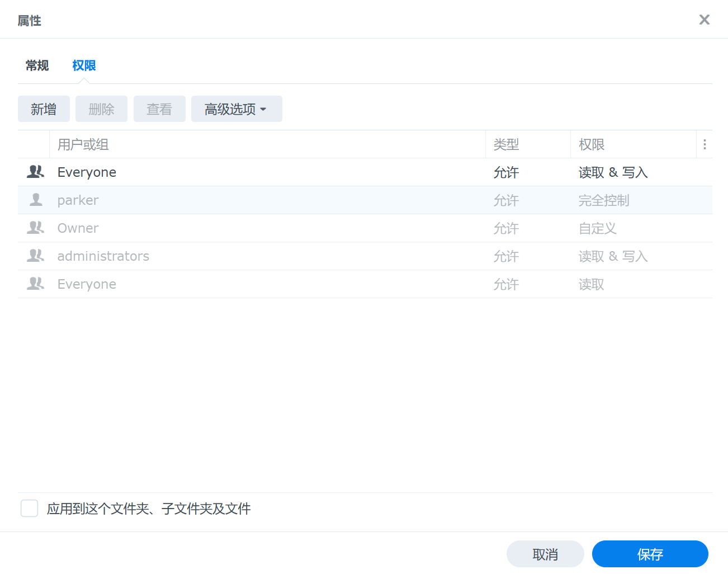This screenshot has height=574, width=728.
Task: Select the 权限 tab
Action: coord(83,65)
